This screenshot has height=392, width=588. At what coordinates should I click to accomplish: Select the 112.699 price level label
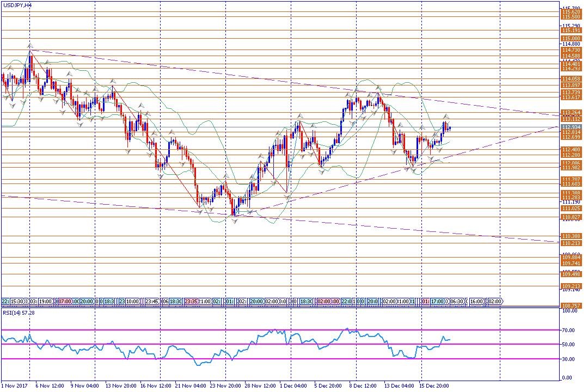571,137
